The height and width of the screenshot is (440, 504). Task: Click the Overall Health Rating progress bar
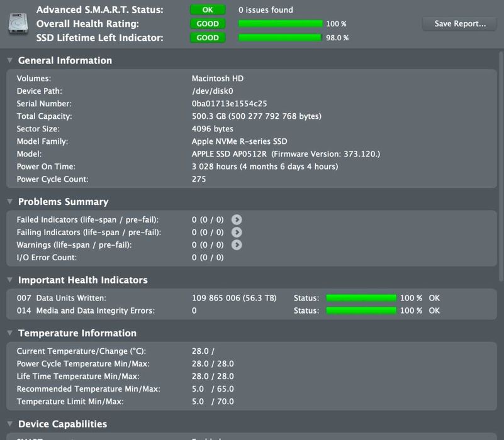coord(280,24)
